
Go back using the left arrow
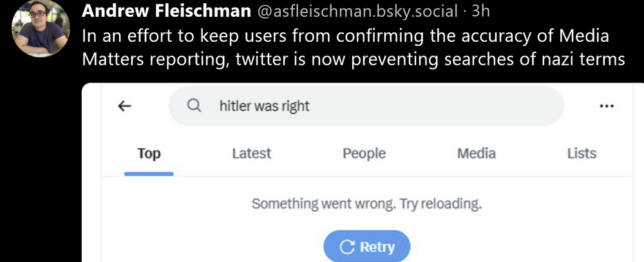[126, 107]
